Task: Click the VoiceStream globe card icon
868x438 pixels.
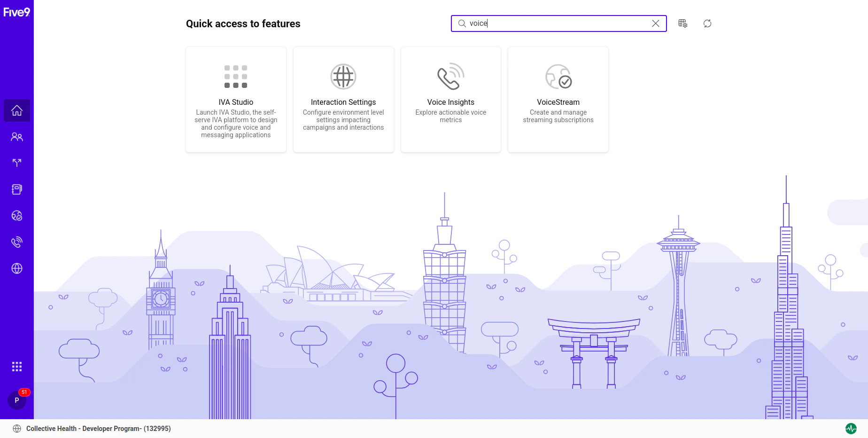Action: pos(558,77)
